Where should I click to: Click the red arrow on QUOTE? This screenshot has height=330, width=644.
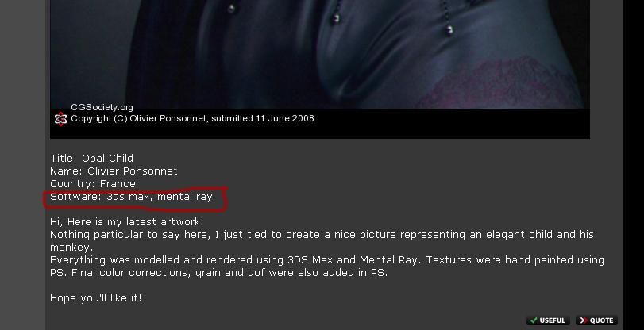coord(583,320)
